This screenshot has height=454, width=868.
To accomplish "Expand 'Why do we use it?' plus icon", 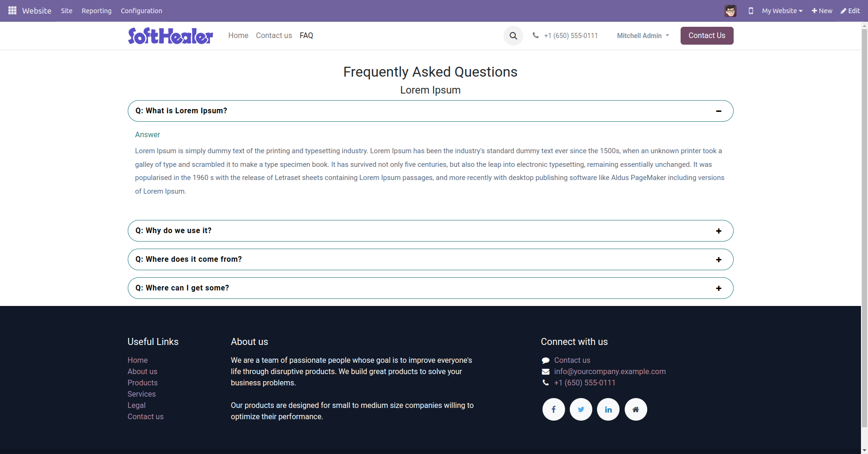I will pyautogui.click(x=719, y=231).
